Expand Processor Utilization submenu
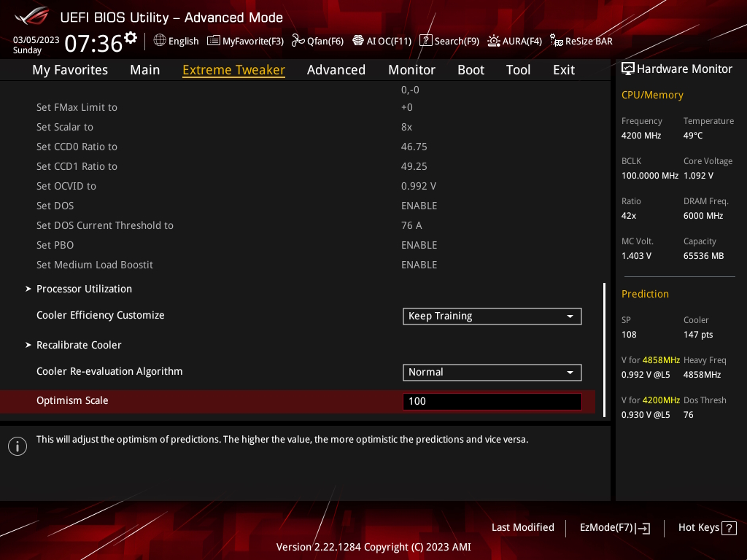The height and width of the screenshot is (560, 747). [x=85, y=289]
